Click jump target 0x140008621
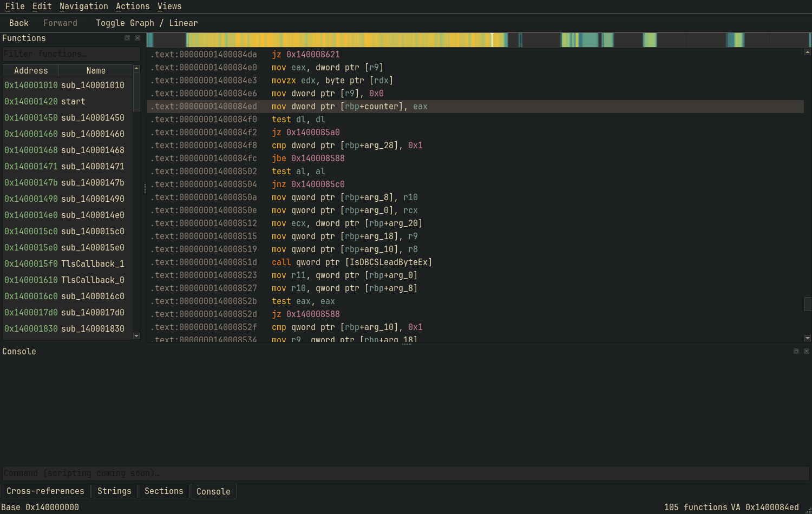 313,55
